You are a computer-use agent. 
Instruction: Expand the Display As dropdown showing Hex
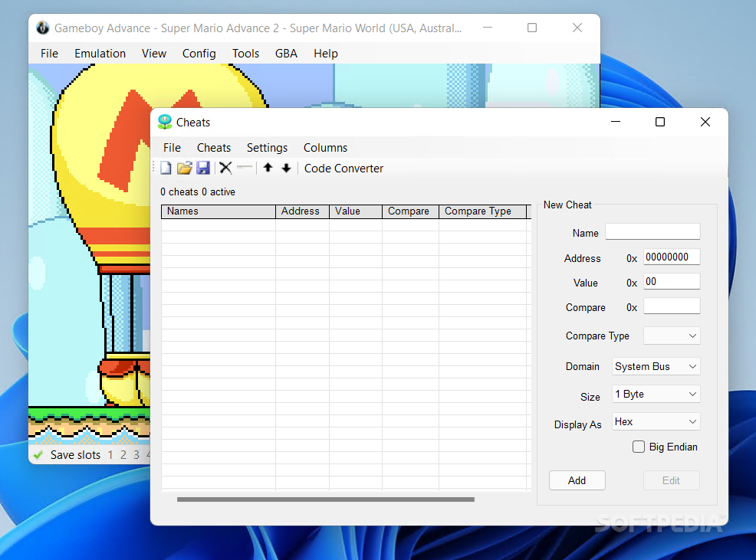pos(656,421)
